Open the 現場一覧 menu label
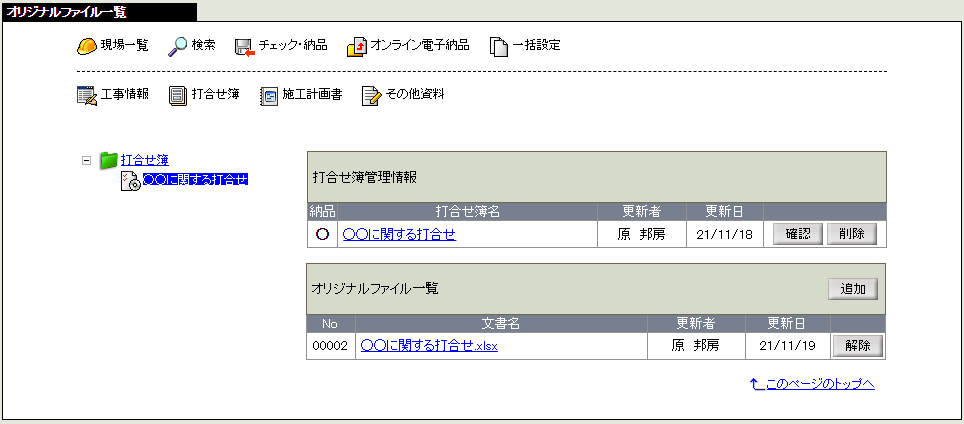The width and height of the screenshot is (964, 424). 125,45
